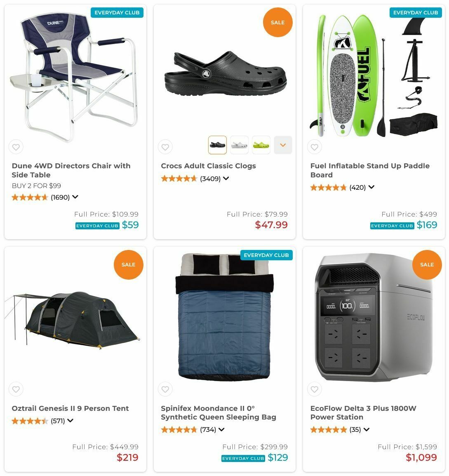Choose the white Crocs color variant
Image resolution: width=449 pixels, height=476 pixels.
click(240, 145)
